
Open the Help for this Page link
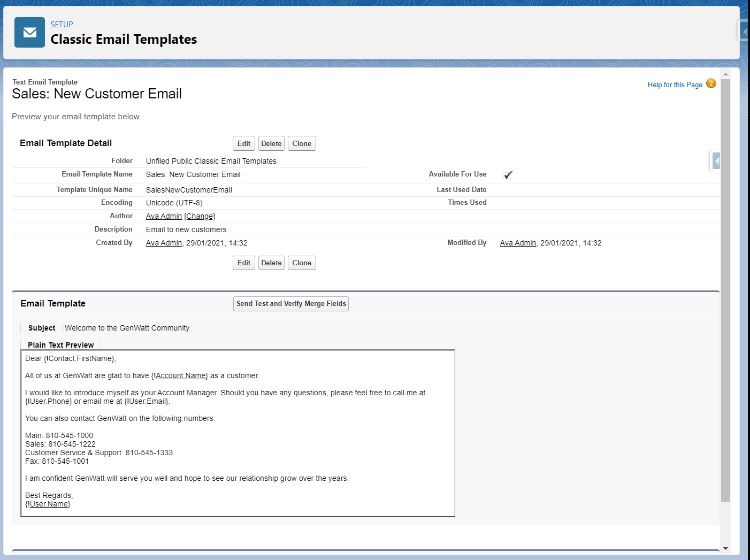pos(675,85)
